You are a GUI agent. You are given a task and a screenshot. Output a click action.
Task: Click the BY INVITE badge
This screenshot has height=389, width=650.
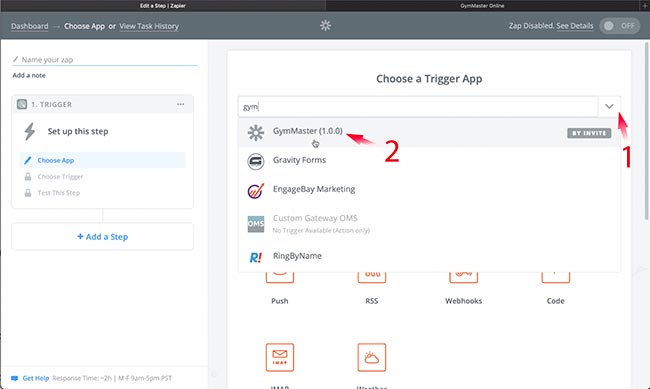(x=589, y=133)
